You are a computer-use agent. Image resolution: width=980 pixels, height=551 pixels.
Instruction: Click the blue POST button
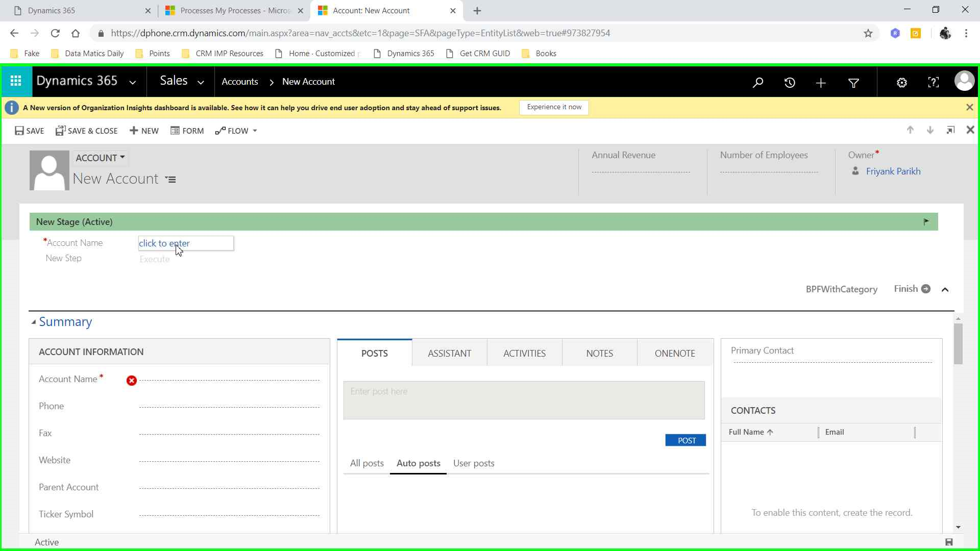(x=685, y=440)
